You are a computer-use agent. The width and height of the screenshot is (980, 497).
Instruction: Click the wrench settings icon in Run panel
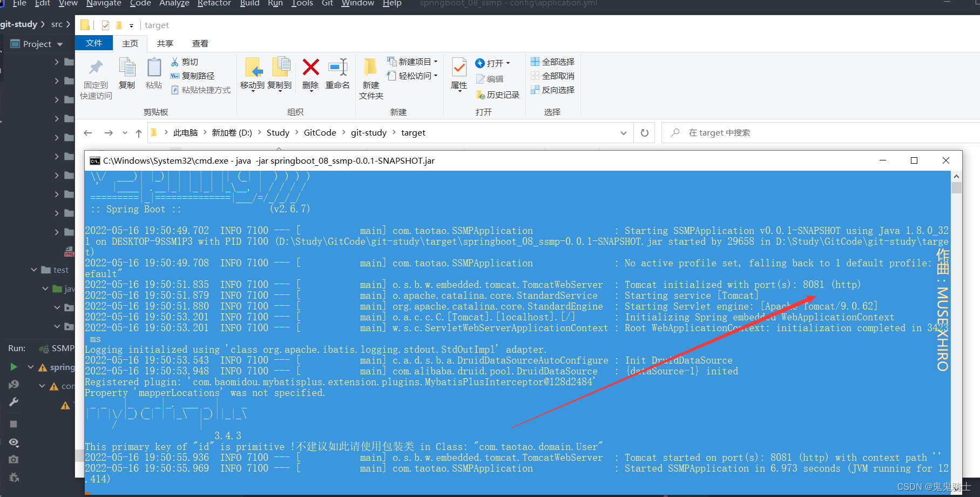coord(13,402)
